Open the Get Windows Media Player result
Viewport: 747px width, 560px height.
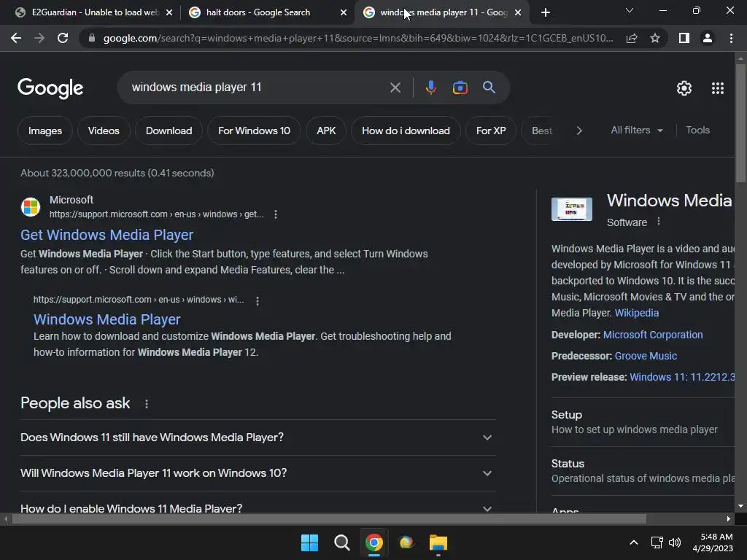pos(107,235)
